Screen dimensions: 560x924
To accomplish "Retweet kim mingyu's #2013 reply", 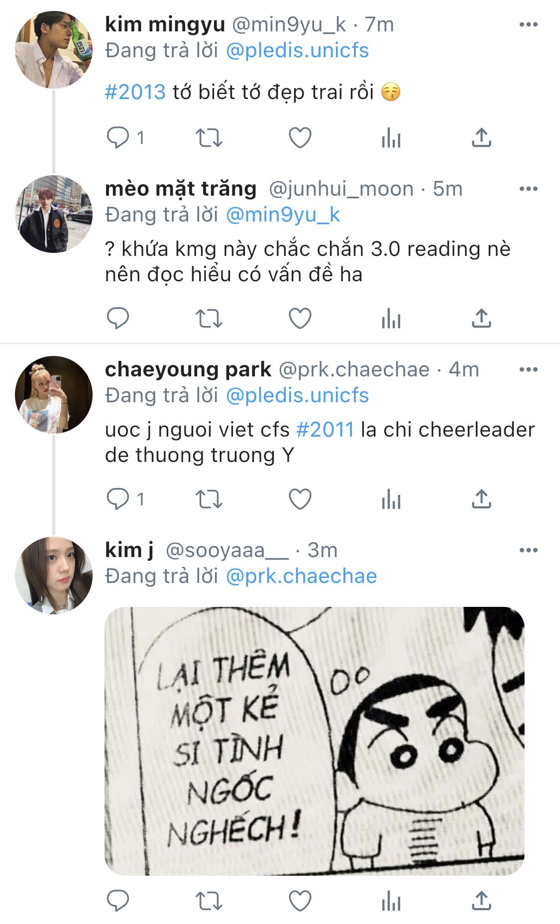I will click(x=209, y=138).
